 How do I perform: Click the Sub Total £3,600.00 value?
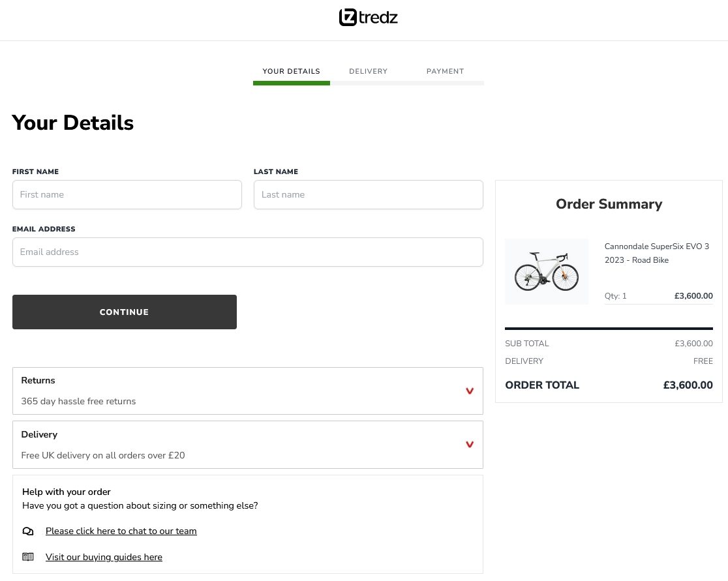(693, 344)
